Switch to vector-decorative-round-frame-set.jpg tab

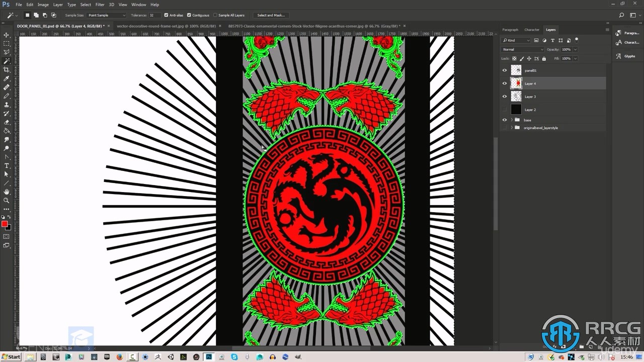pos(166,26)
